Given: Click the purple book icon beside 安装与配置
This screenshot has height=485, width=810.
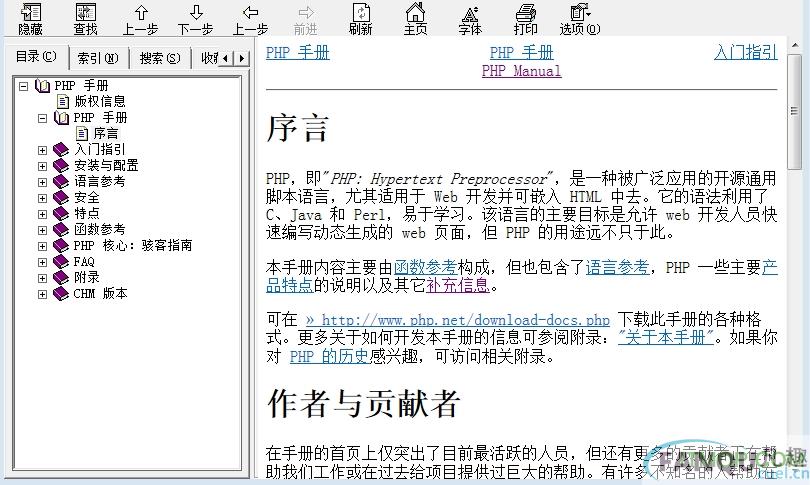Looking at the screenshot, I should [x=61, y=166].
